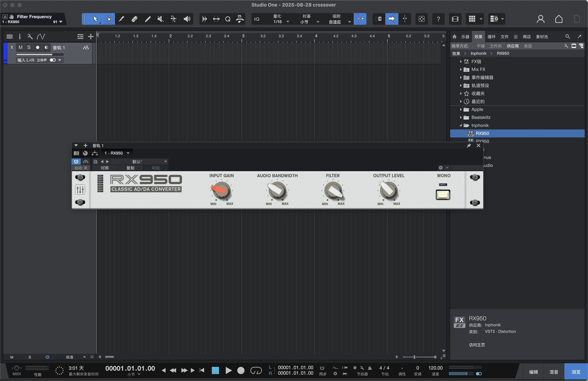
Task: Mute track 音轨 1
Action: tap(21, 47)
